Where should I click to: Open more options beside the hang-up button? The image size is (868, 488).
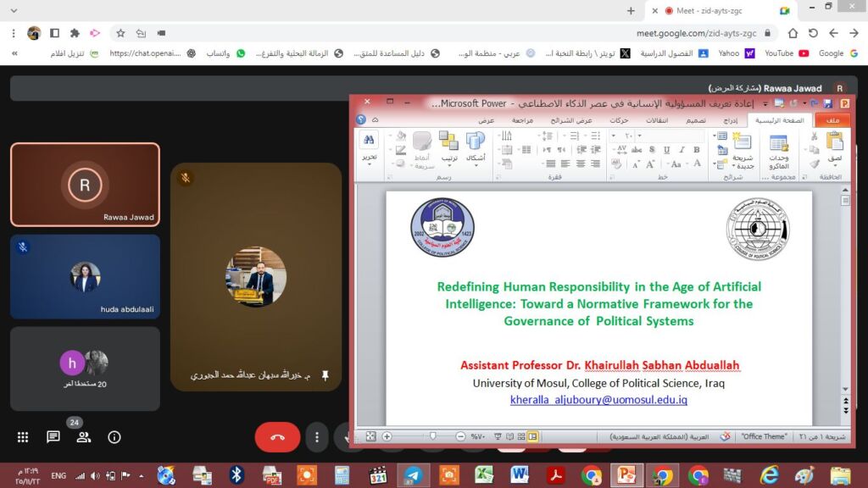tap(316, 437)
